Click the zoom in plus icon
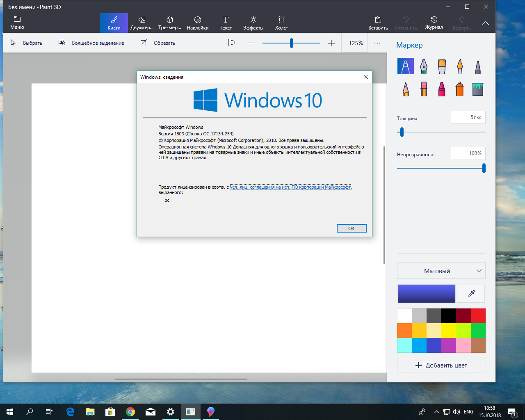This screenshot has width=525, height=420. coord(331,43)
